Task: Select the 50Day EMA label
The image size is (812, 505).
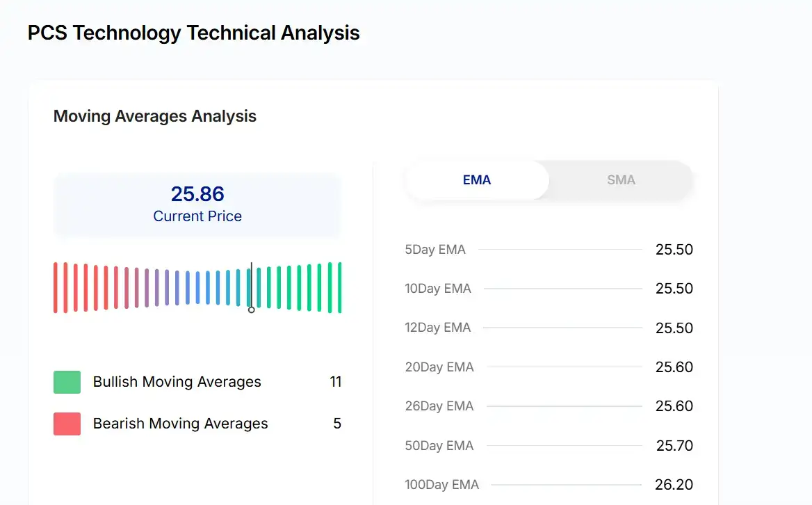Action: coord(439,445)
